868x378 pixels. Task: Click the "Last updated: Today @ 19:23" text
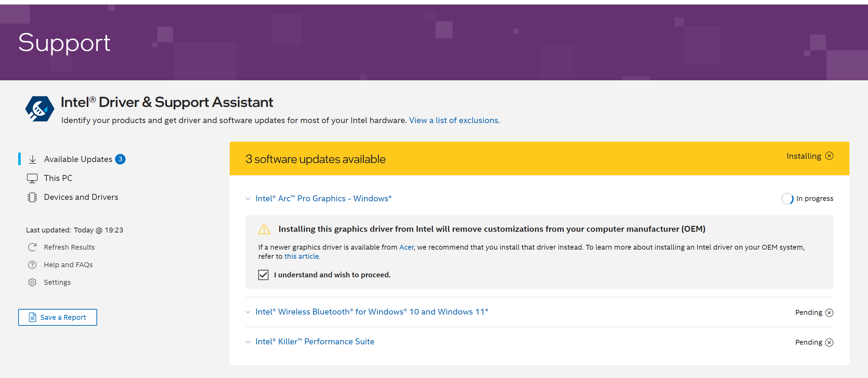(x=75, y=230)
